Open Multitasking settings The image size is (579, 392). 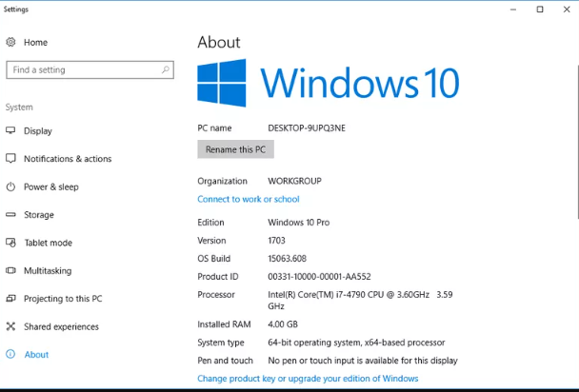point(48,270)
